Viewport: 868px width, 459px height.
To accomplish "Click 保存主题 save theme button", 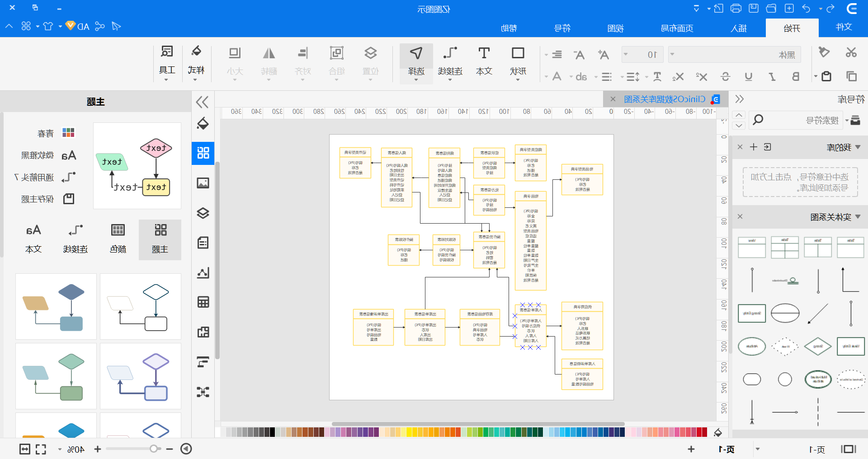I will click(x=47, y=199).
